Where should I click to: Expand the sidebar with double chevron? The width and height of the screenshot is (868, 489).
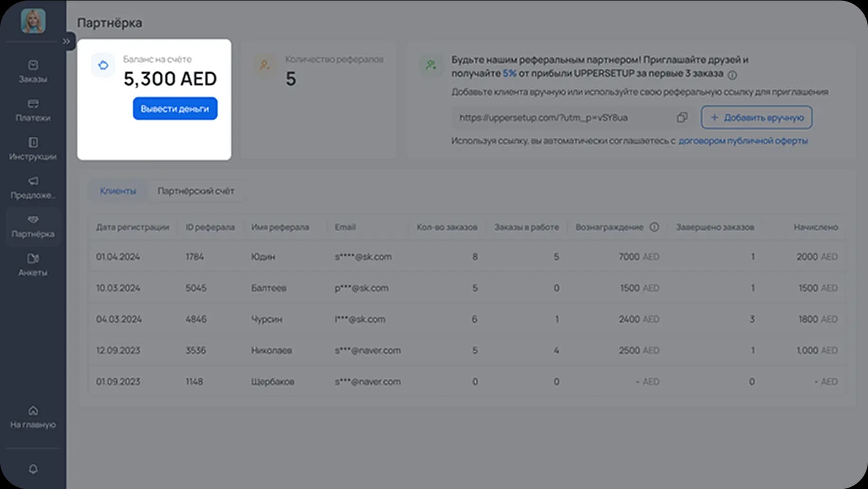tap(66, 41)
